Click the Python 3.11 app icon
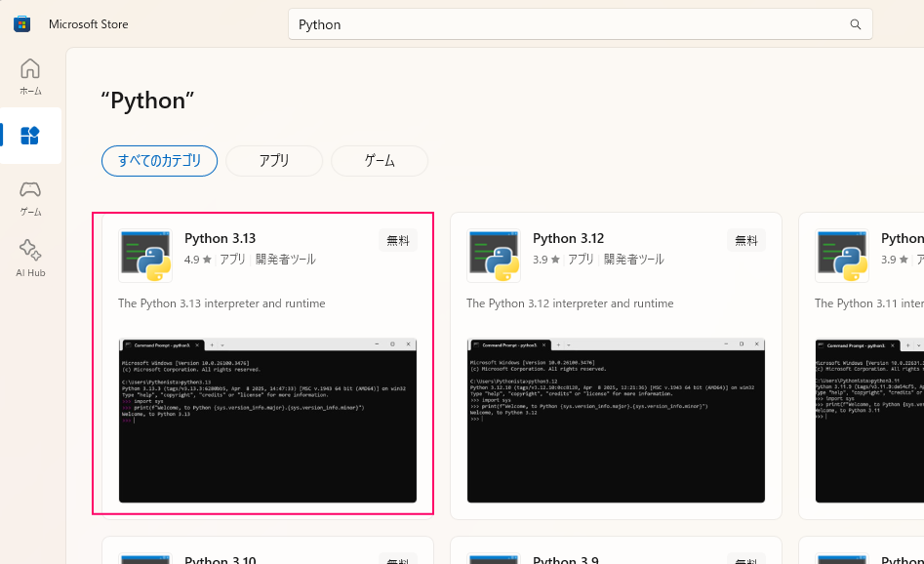Viewport: 924px width, 564px height. click(x=841, y=256)
